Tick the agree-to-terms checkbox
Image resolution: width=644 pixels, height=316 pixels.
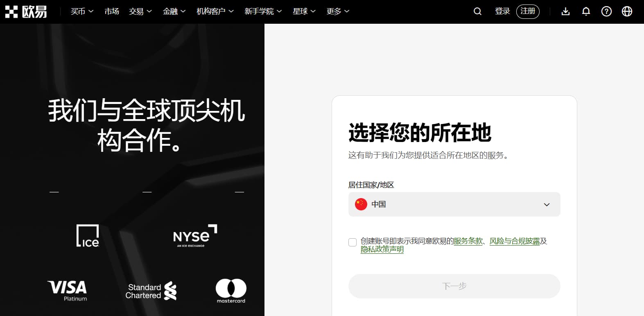353,242
